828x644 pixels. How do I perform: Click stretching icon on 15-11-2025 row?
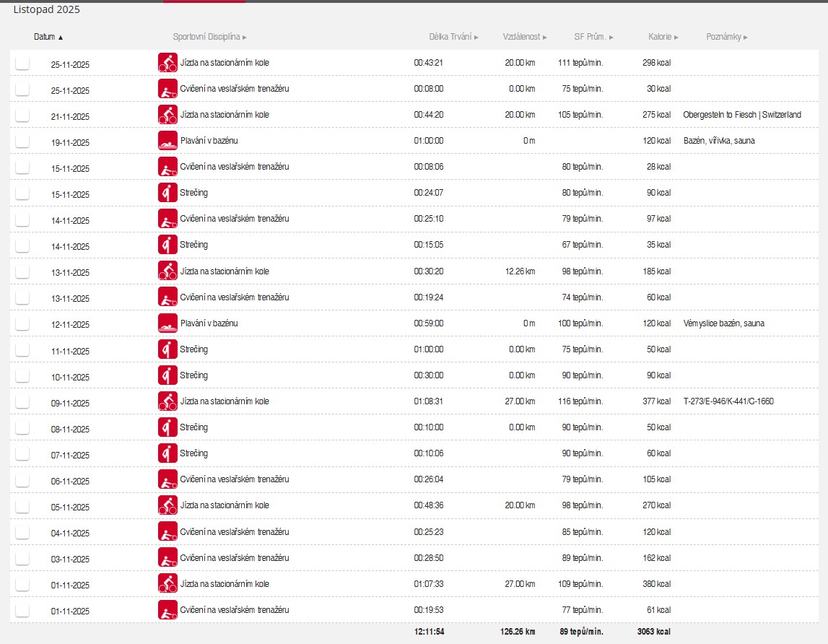tap(167, 193)
